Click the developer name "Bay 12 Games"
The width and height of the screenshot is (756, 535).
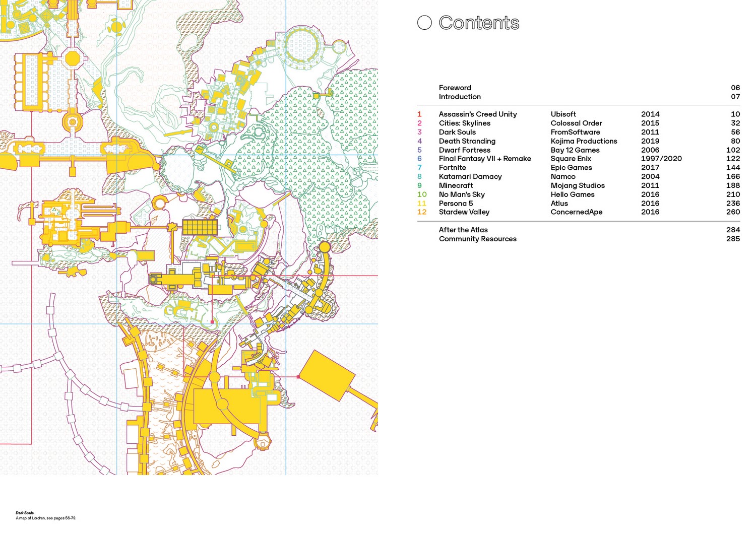tap(575, 150)
